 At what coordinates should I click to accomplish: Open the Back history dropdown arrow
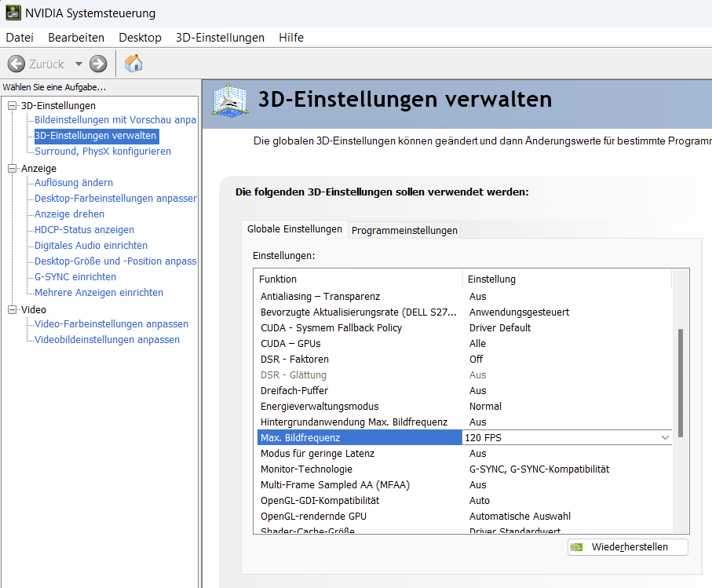tap(79, 64)
